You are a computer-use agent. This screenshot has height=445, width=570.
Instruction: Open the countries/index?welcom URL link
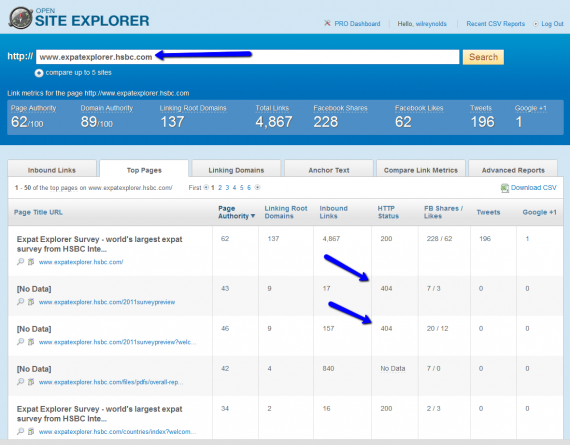117,432
